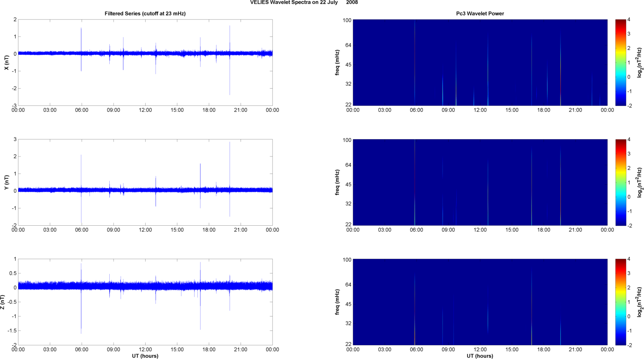Click the log2(nT²/Hz) label of the top colorbar
644x359 pixels.
pyautogui.click(x=640, y=62)
